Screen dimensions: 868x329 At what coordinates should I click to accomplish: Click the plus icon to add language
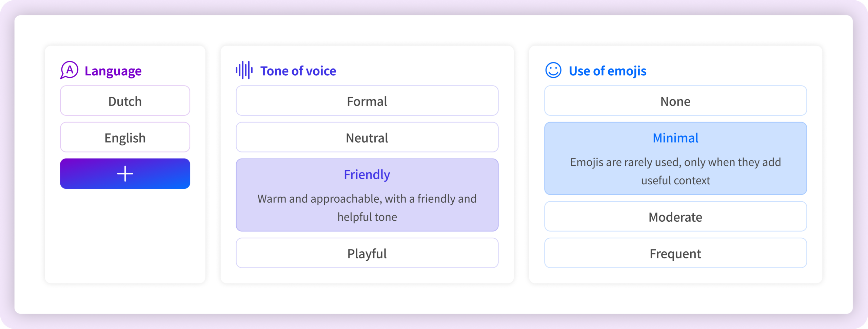coord(125,173)
